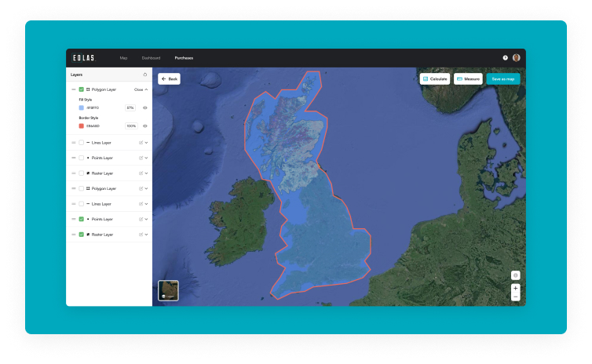Screen dimensions: 592x364
Task: Click the Fill Style opacity percent field
Action: 130,108
